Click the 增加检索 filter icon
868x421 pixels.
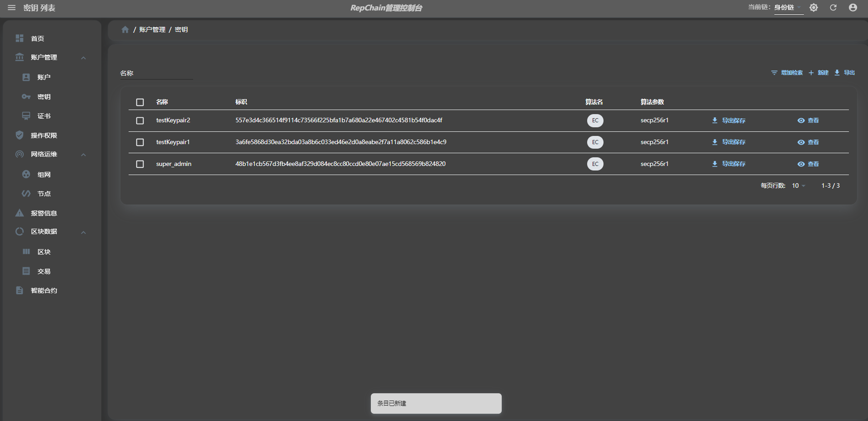tap(774, 73)
